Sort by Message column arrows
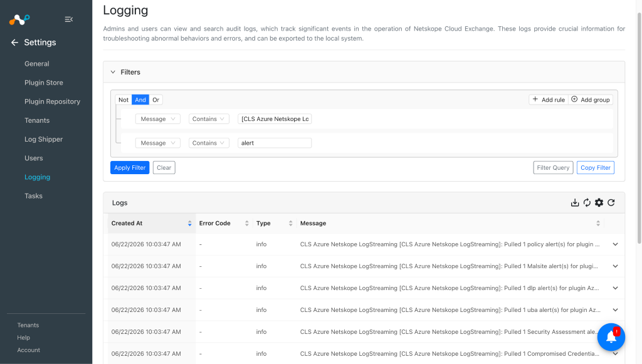642x364 pixels. click(x=598, y=223)
